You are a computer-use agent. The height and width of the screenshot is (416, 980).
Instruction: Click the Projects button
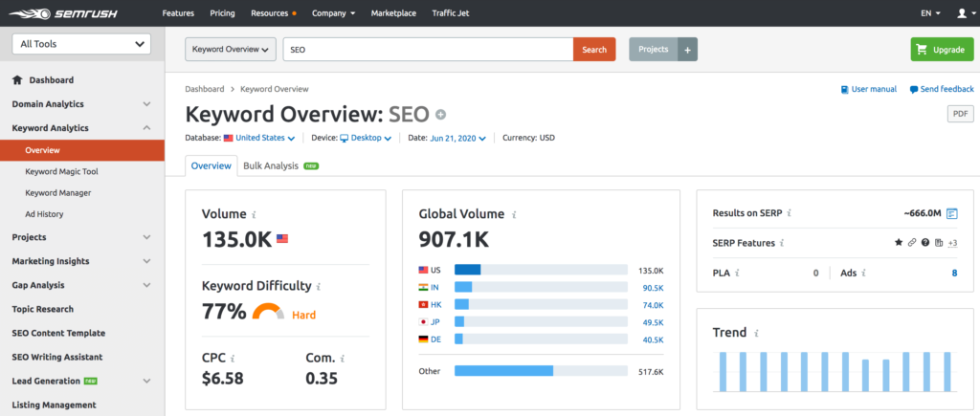click(654, 50)
